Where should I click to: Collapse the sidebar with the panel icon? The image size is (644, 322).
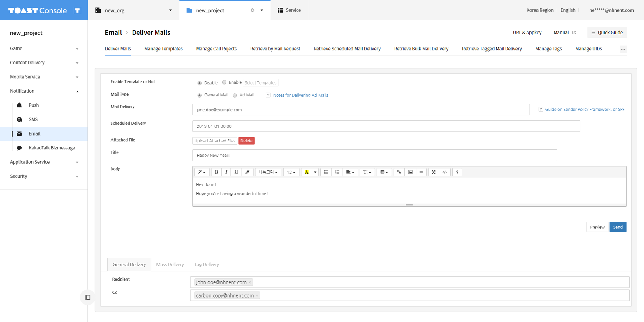(x=87, y=297)
